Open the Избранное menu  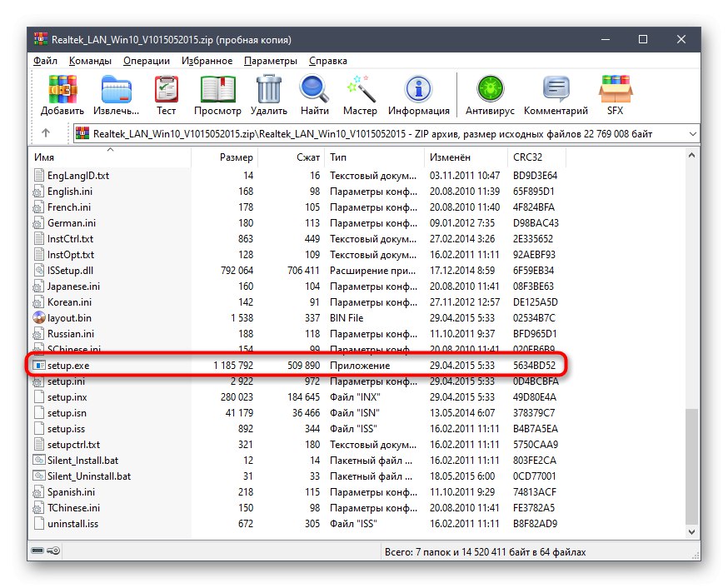(207, 61)
